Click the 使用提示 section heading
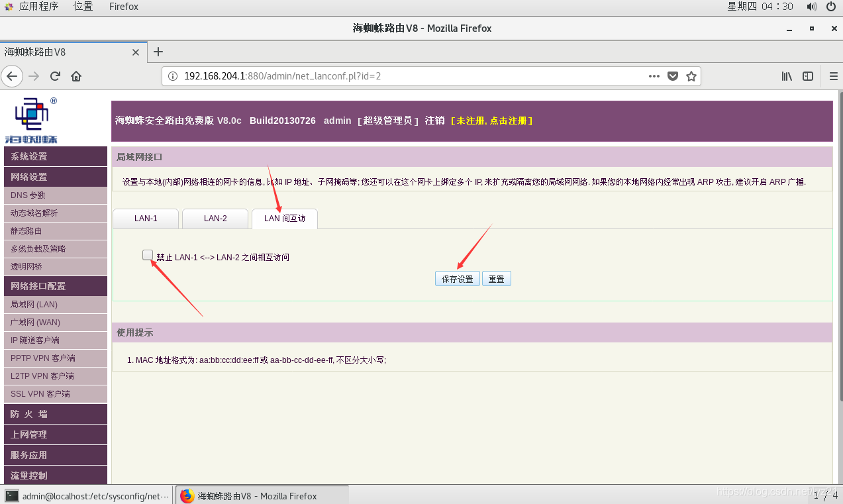843x504 pixels. coord(134,332)
